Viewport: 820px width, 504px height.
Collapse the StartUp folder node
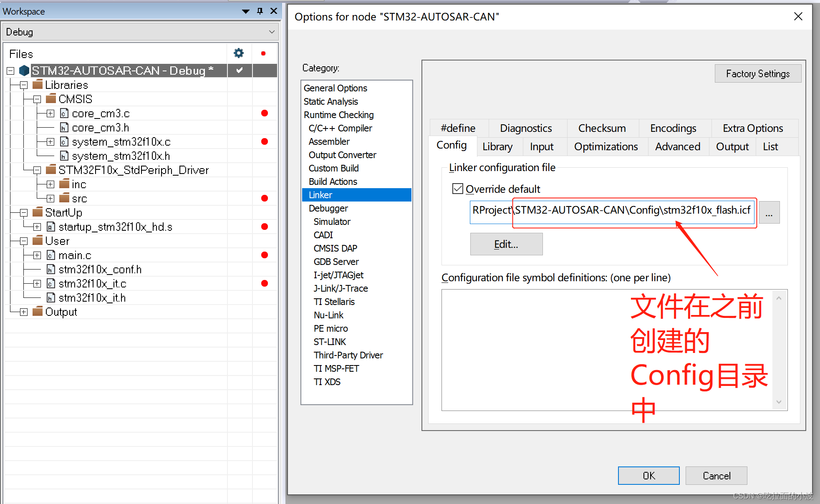[x=24, y=213]
